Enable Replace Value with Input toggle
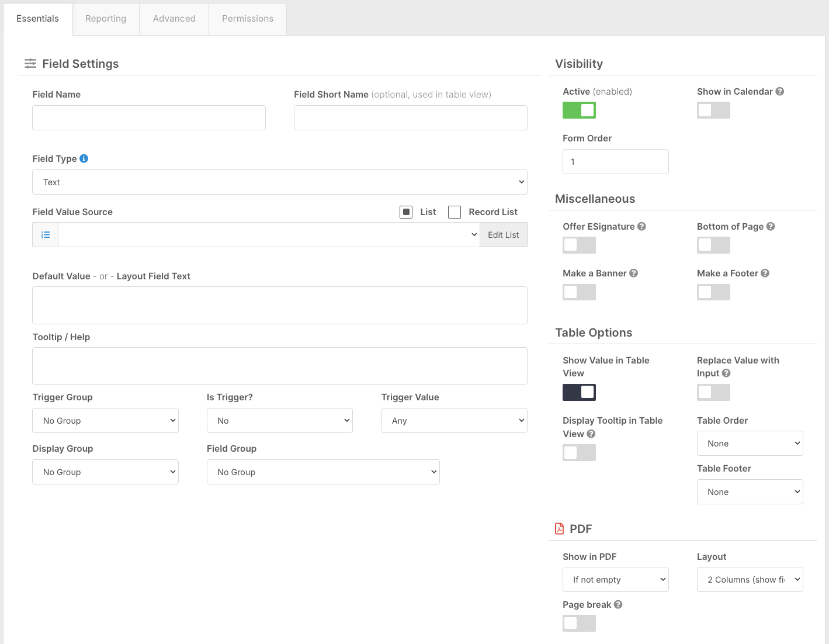 (713, 392)
